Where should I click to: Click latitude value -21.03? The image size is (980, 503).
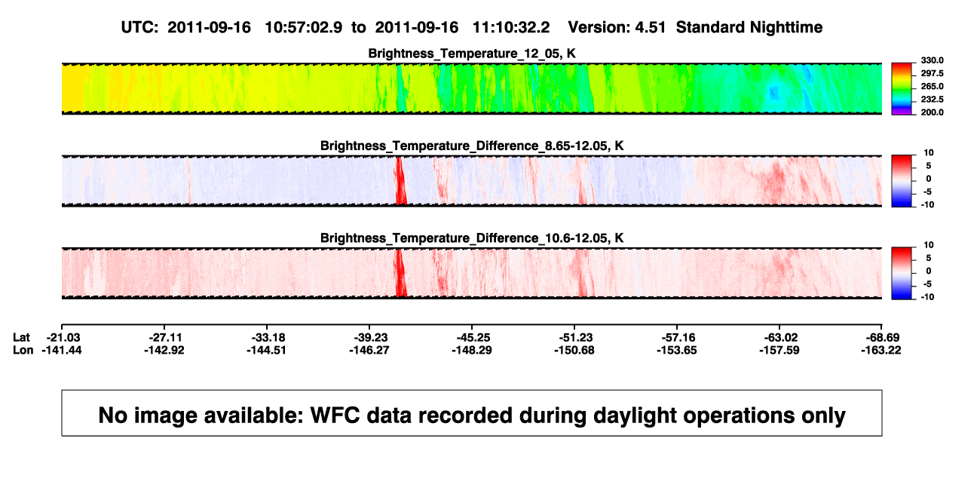tap(63, 337)
